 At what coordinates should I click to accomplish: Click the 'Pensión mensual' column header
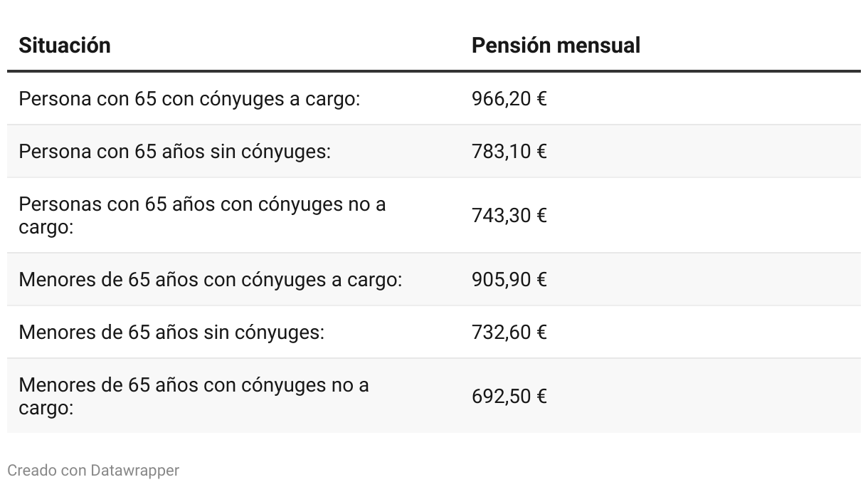point(556,46)
